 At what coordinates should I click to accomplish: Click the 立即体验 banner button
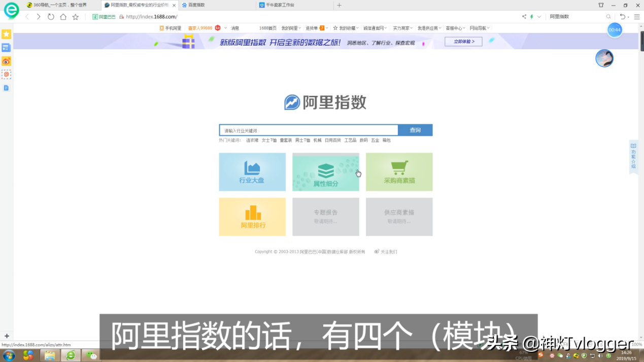[x=463, y=42]
